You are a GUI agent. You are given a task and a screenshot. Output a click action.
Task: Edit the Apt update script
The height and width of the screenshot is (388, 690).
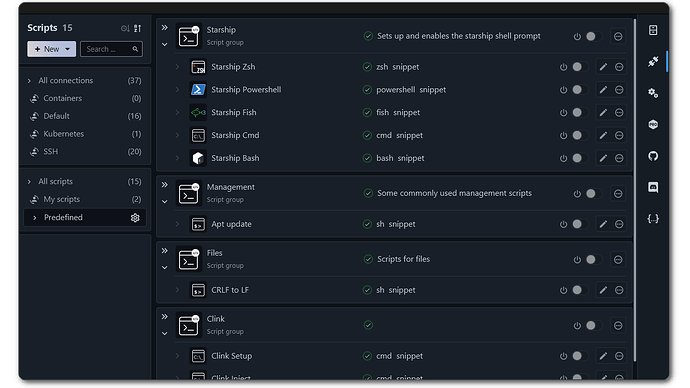603,224
